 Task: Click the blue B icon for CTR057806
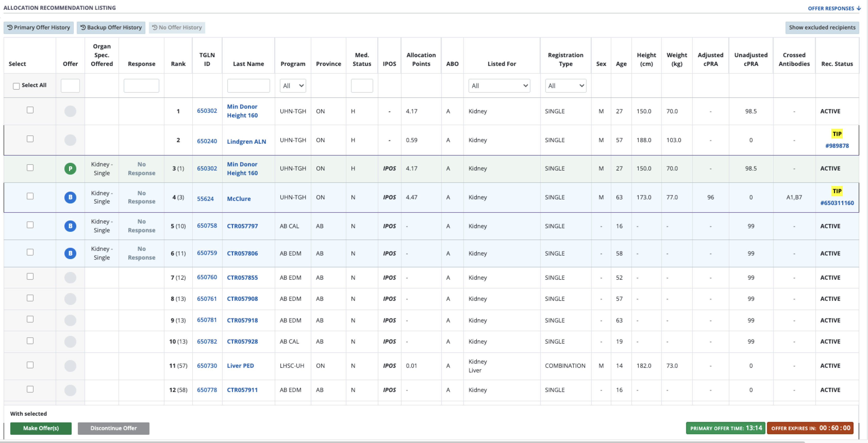(x=70, y=253)
